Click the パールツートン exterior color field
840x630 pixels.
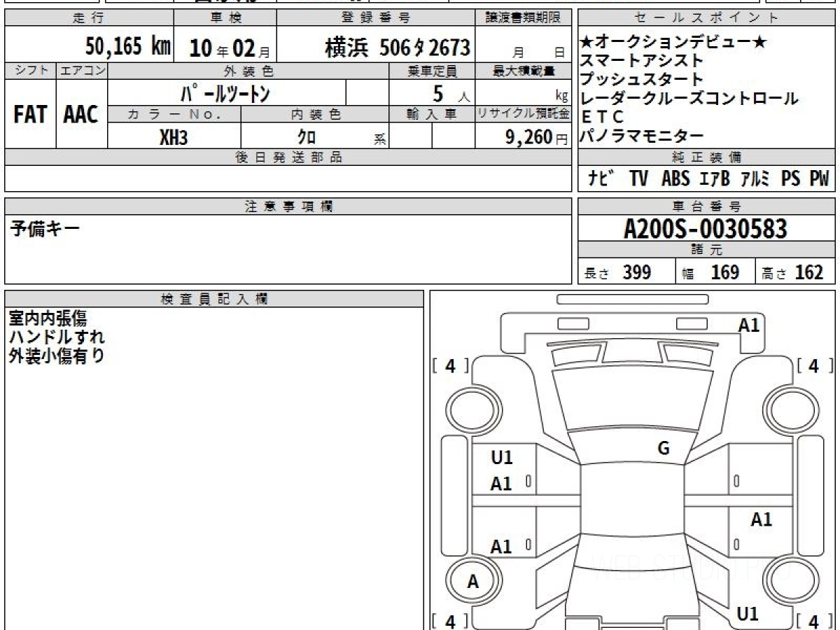(x=225, y=92)
